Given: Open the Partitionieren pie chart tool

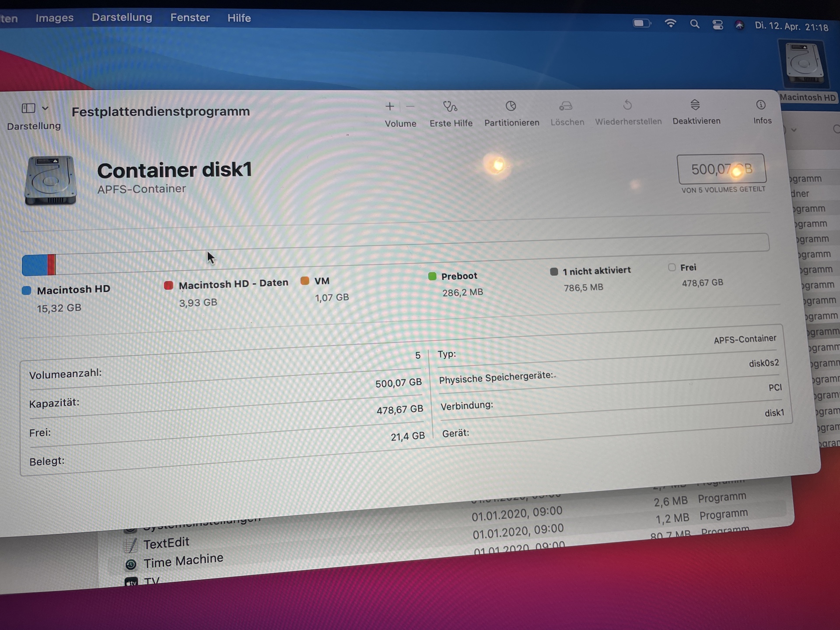Looking at the screenshot, I should pos(511,106).
